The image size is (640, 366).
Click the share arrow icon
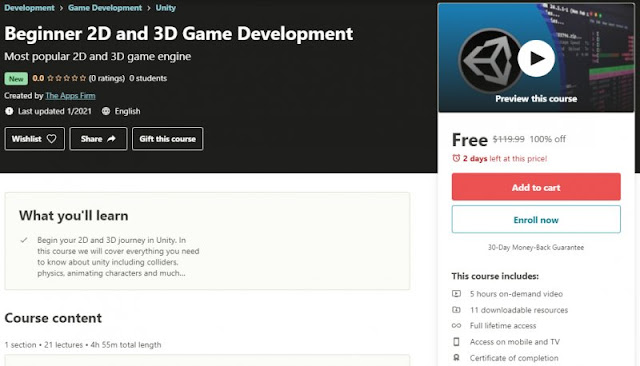click(x=111, y=139)
